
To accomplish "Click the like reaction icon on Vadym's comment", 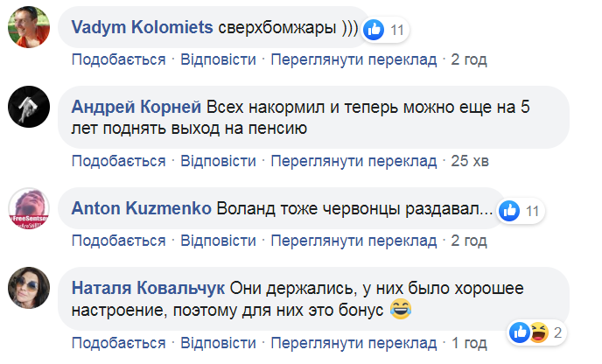I will coord(375,29).
